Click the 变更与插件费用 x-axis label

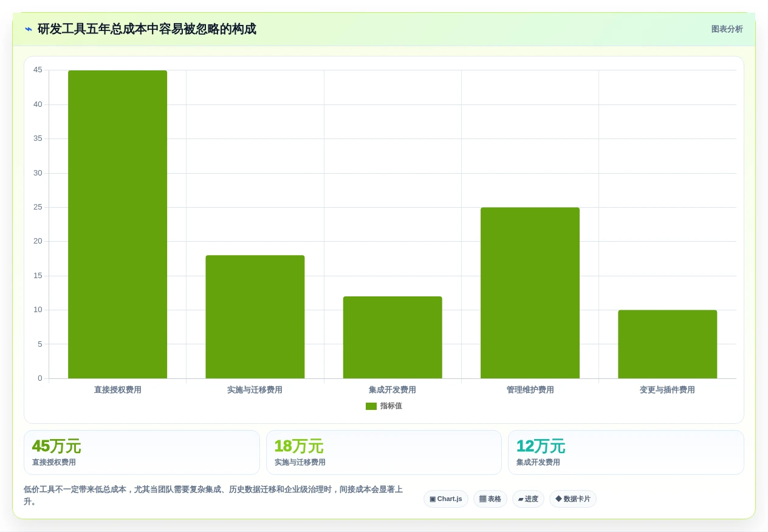(668, 390)
